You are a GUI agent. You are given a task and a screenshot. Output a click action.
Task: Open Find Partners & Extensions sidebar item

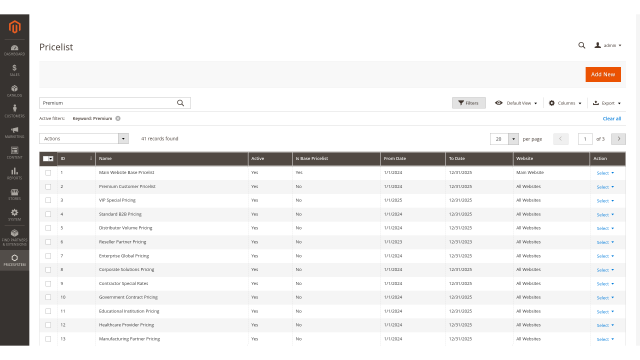pos(14,237)
